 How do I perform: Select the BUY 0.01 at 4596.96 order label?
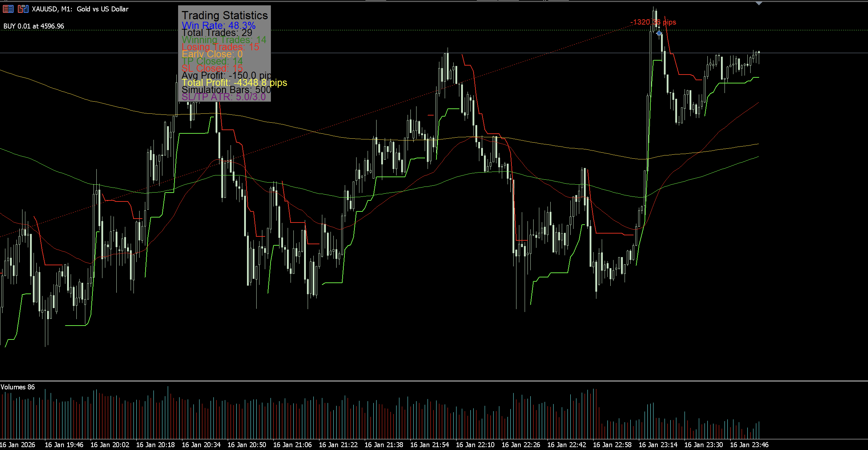(34, 26)
